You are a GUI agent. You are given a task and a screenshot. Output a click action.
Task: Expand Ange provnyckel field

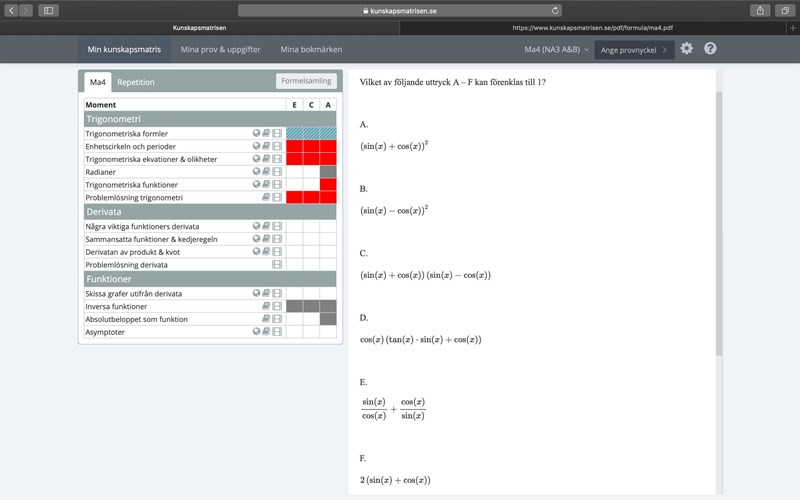coord(634,49)
